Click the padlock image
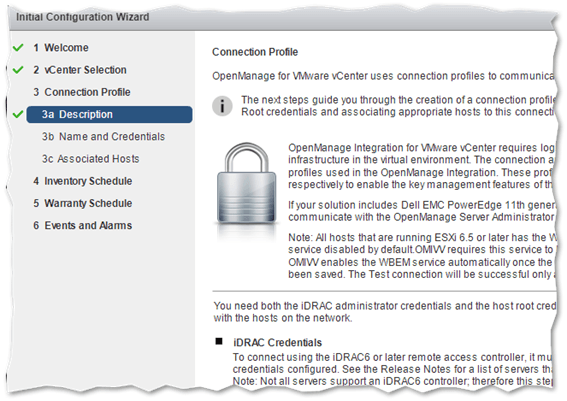This screenshot has height=401, width=567. point(247,183)
